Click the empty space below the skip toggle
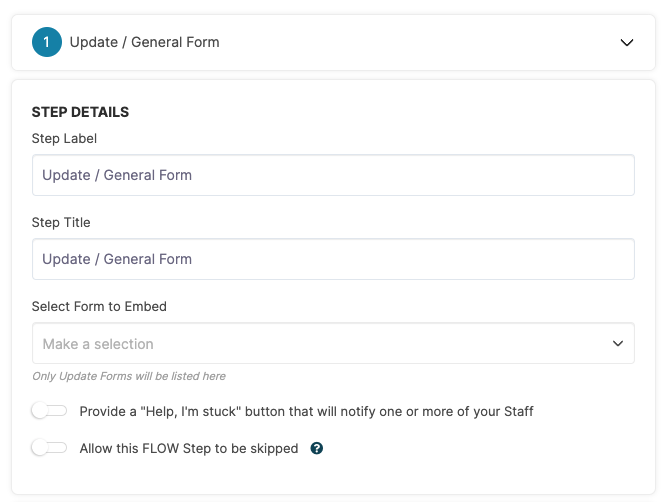 (x=333, y=476)
